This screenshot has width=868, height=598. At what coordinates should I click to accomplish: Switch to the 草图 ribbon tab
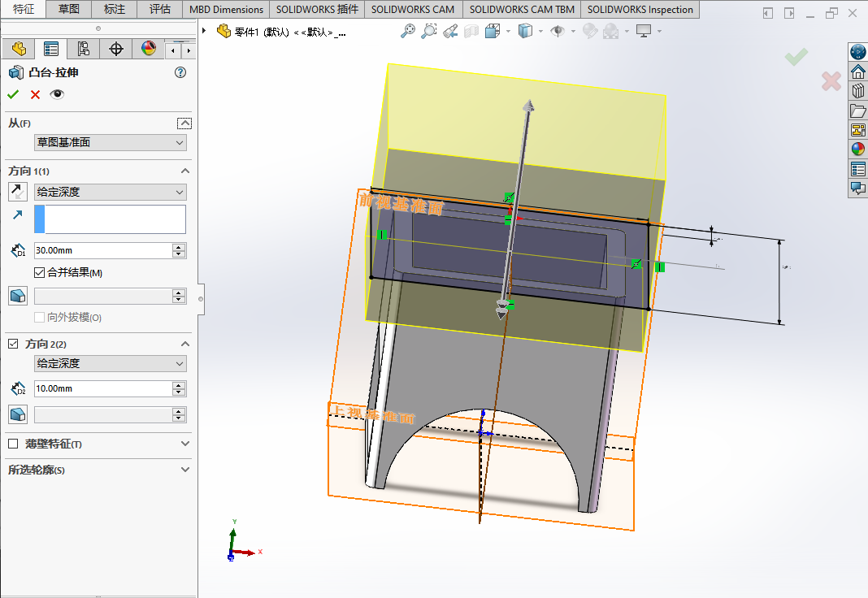click(x=69, y=10)
